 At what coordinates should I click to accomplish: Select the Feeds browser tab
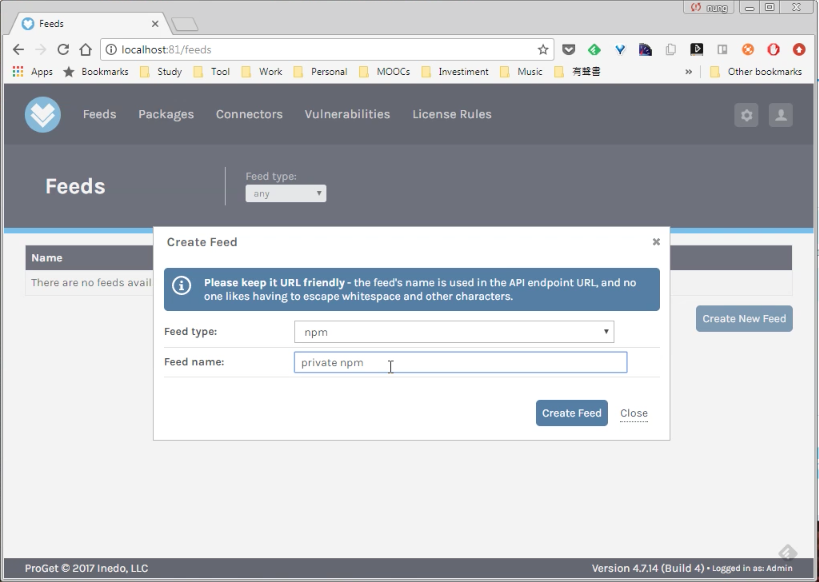pos(89,24)
